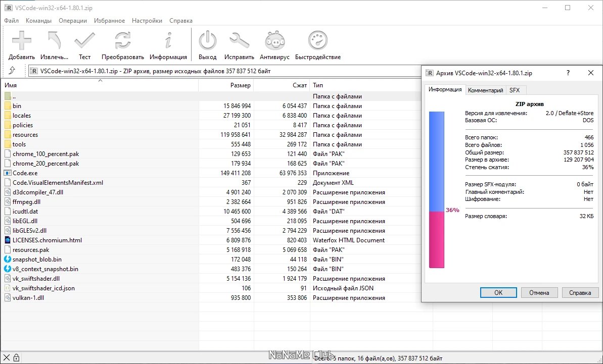Open the Операции menu
Image resolution: width=603 pixels, height=364 pixels.
point(73,21)
